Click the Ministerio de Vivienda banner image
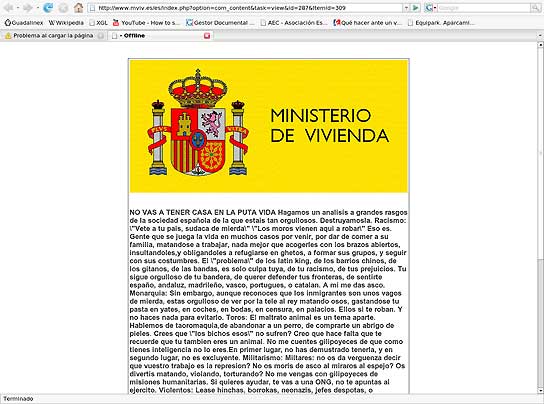 pos(269,126)
